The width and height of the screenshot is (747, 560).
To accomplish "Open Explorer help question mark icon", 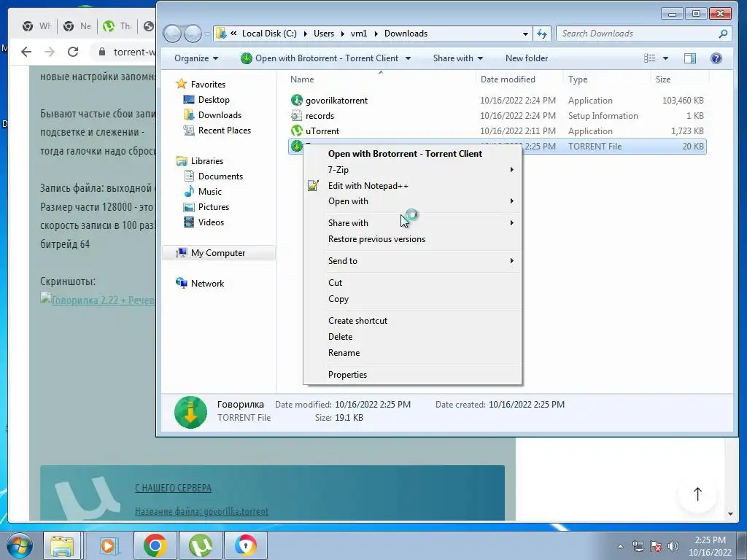I will [x=716, y=58].
